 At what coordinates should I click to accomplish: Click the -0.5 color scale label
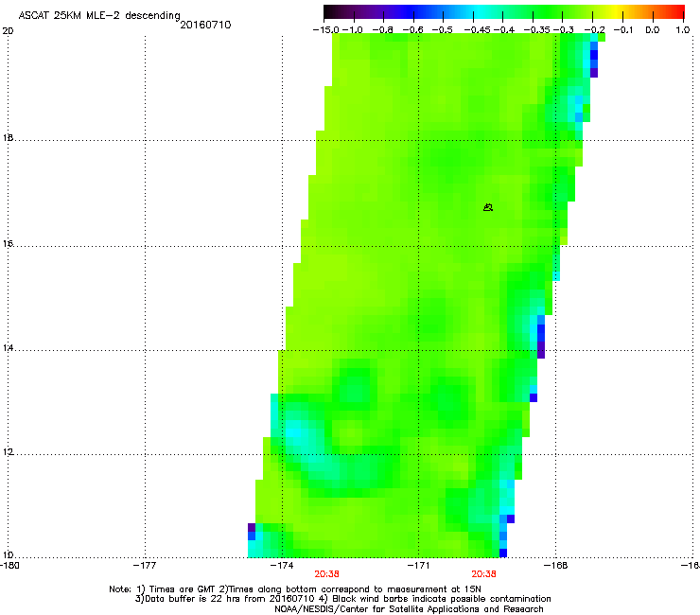click(443, 30)
